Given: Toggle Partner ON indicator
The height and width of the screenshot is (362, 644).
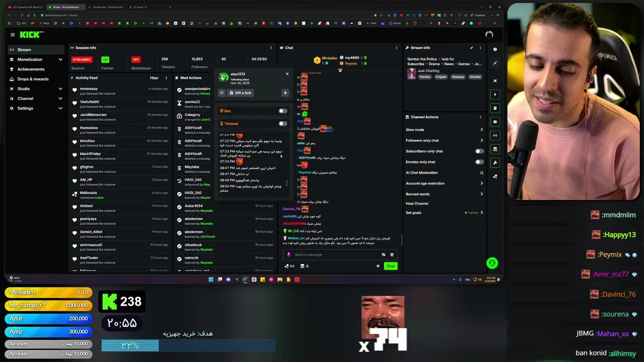Looking at the screenshot, I should 105,59.
